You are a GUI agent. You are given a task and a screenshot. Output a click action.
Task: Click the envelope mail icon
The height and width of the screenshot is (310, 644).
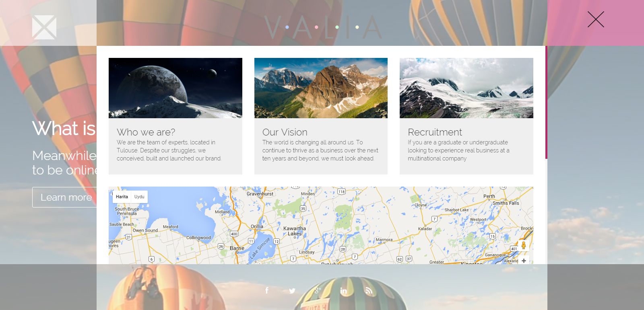(x=44, y=27)
